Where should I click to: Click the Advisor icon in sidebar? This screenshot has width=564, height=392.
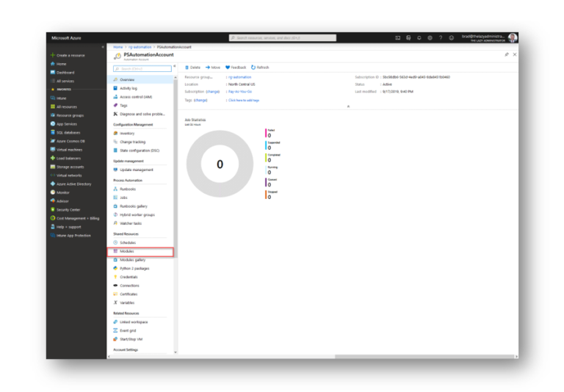(x=53, y=201)
